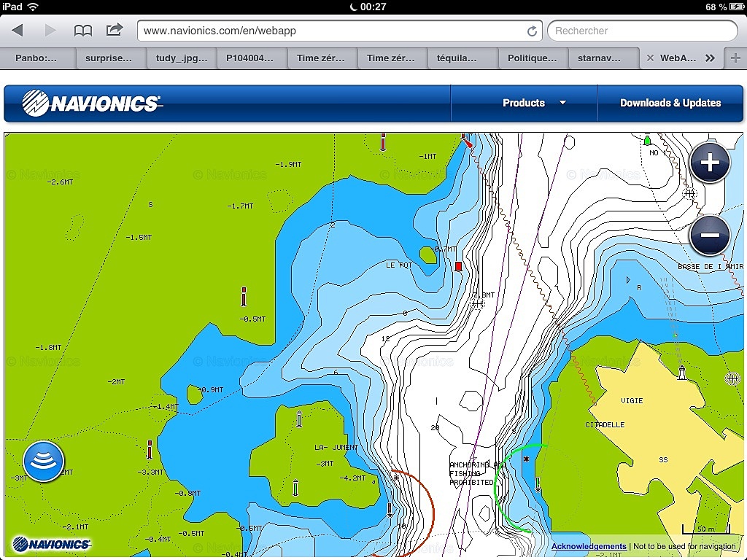Switch to the tudy_.jpg tab
The image size is (747, 560).
pyautogui.click(x=182, y=58)
